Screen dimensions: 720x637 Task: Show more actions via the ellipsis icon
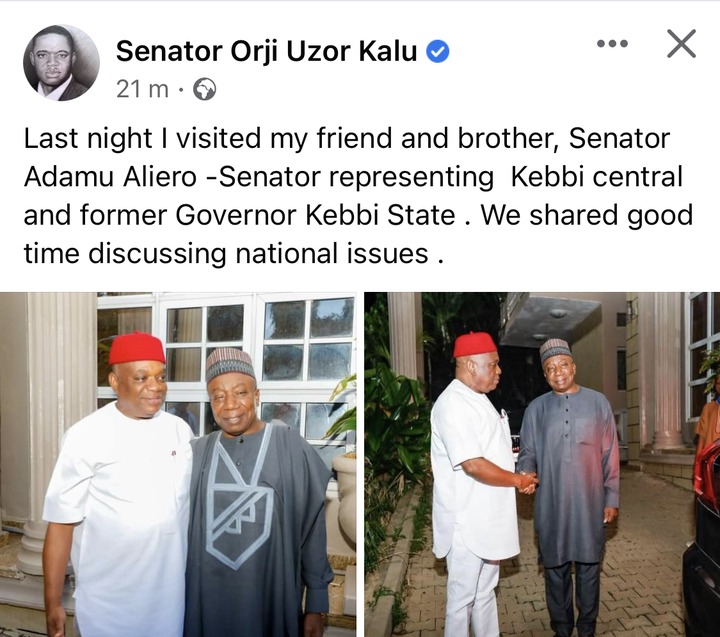pyautogui.click(x=612, y=44)
